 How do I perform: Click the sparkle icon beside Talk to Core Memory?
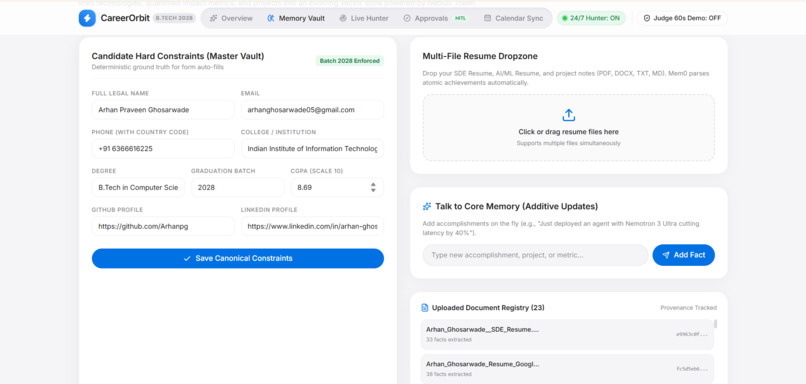pyautogui.click(x=427, y=206)
